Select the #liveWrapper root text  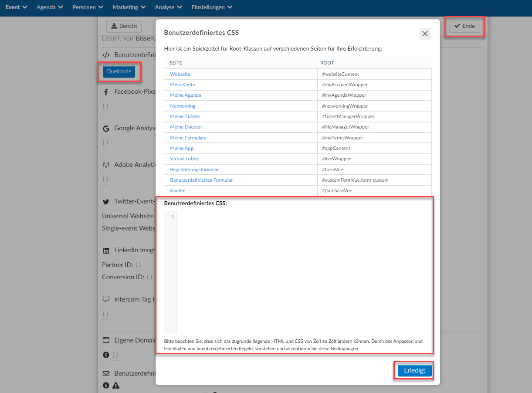pyautogui.click(x=336, y=159)
